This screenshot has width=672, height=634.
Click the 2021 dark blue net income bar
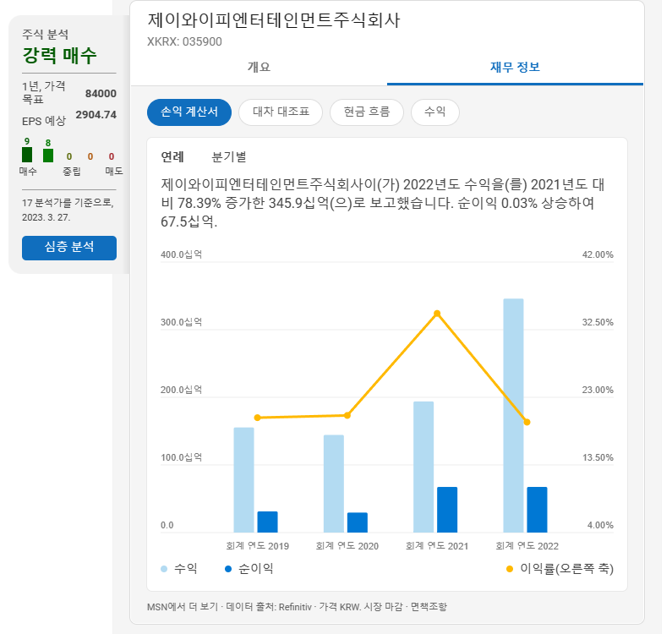pyautogui.click(x=447, y=510)
